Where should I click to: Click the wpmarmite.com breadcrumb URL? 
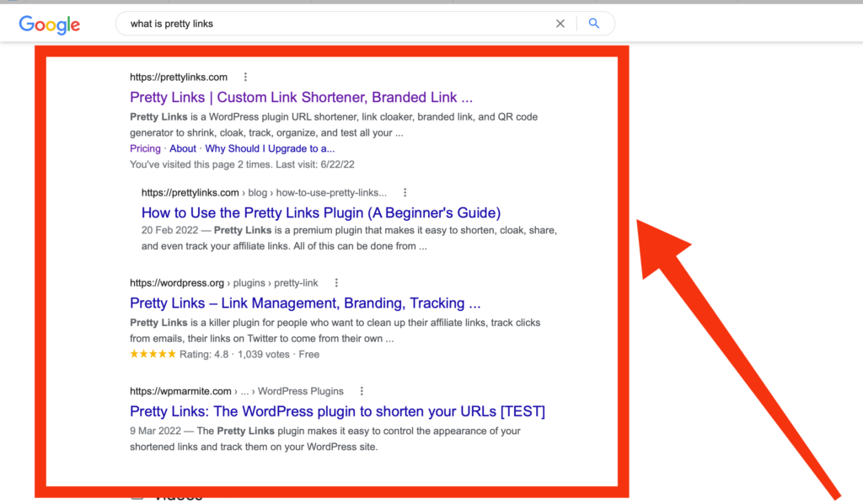click(237, 391)
